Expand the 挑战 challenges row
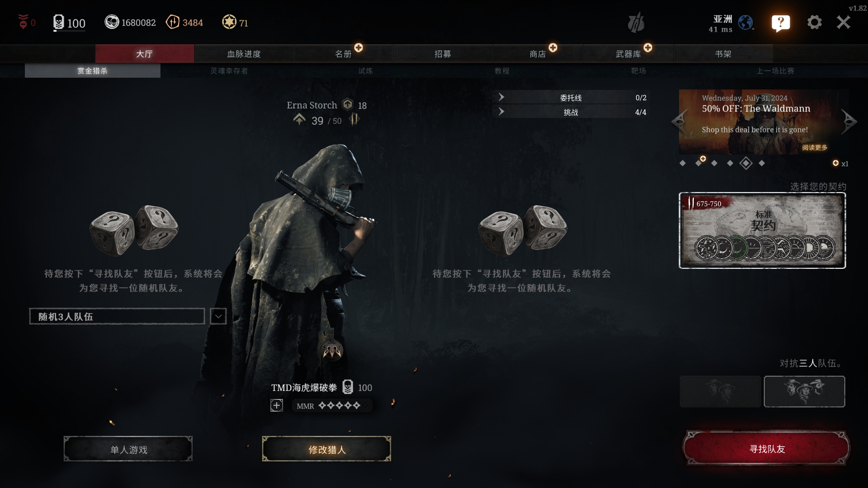Viewport: 868px width, 488px height. (x=571, y=112)
